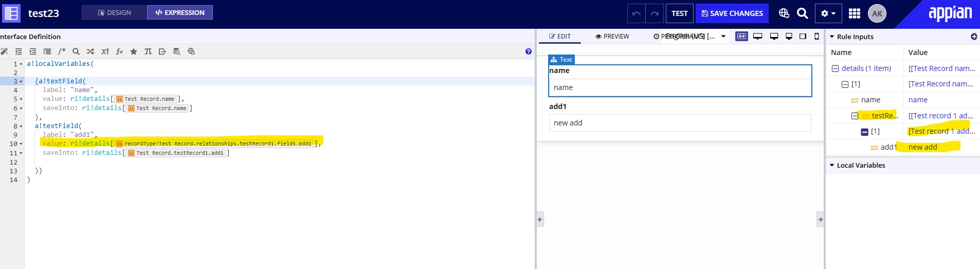
Task: Fold code at line 8 arrow
Action: (21, 127)
